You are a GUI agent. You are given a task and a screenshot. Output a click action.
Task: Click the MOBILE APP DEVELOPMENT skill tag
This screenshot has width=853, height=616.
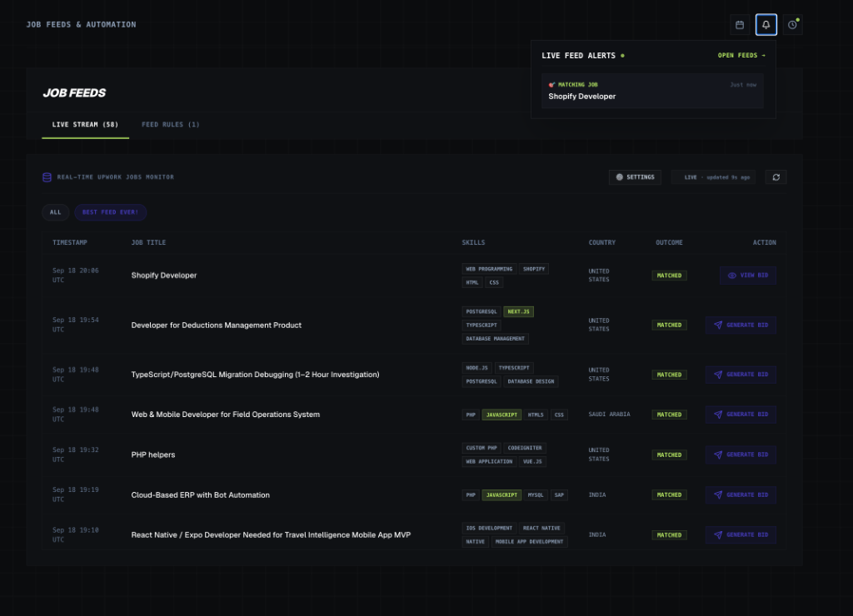point(529,542)
